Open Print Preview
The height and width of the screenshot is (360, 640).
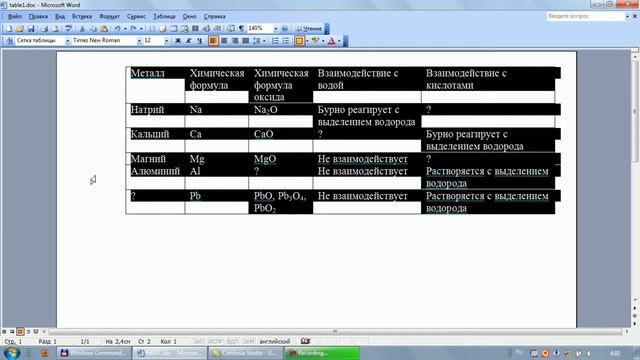(x=56, y=29)
